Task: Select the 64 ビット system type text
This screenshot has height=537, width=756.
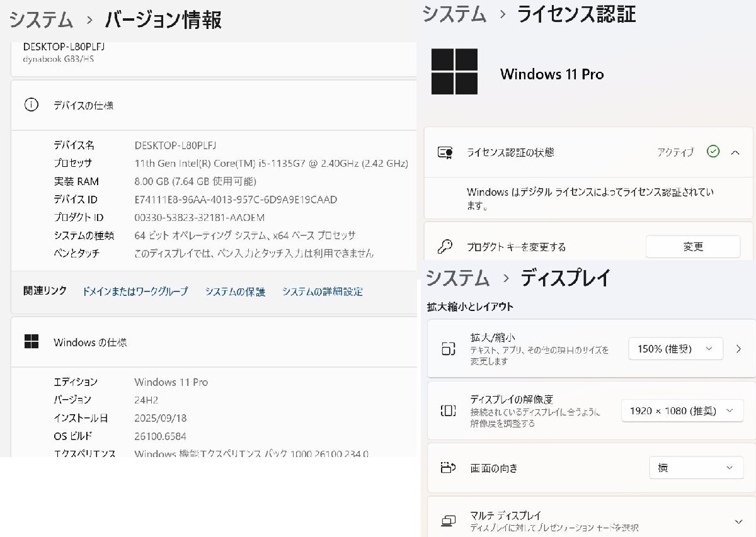Action: 245,235
